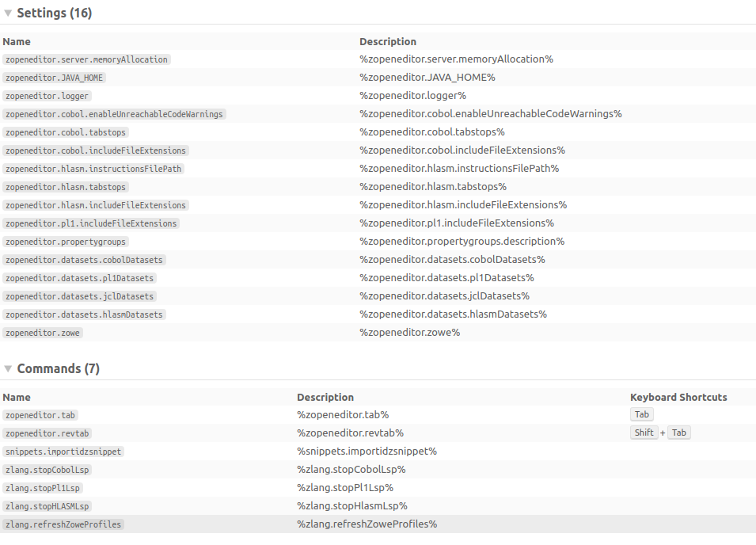This screenshot has width=756, height=545.
Task: Collapse the Commands (7) section
Action: click(x=8, y=368)
